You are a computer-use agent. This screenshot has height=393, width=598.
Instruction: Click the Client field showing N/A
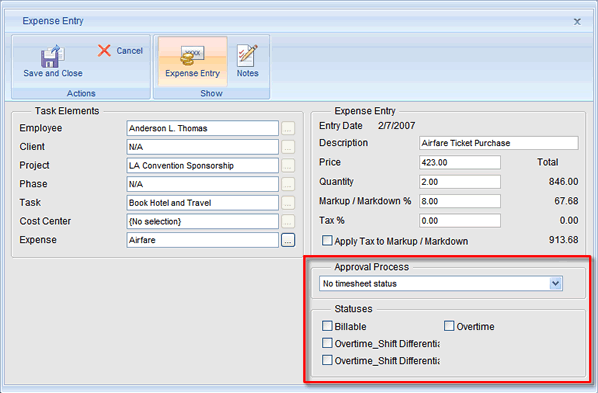coord(203,147)
